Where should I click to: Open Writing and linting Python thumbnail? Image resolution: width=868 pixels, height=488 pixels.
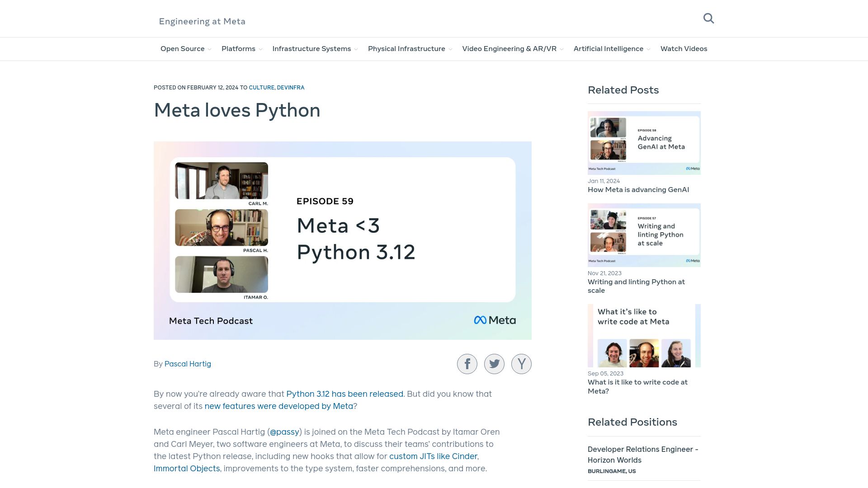point(644,235)
